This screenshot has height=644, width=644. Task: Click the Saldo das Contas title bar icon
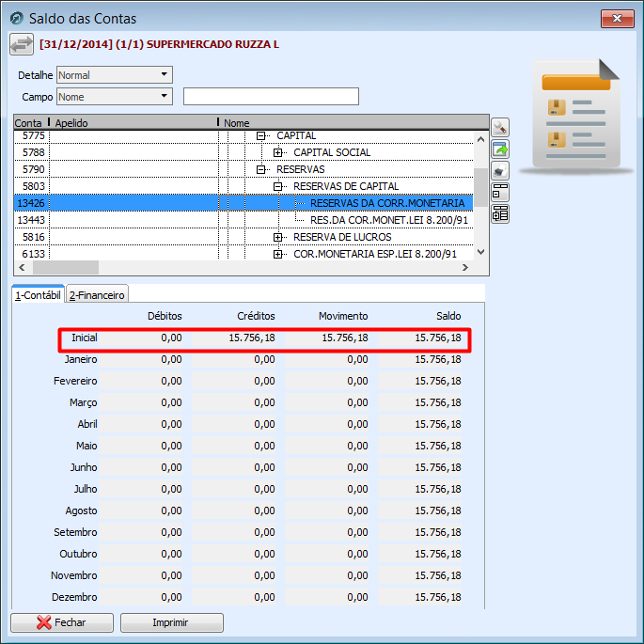17,19
